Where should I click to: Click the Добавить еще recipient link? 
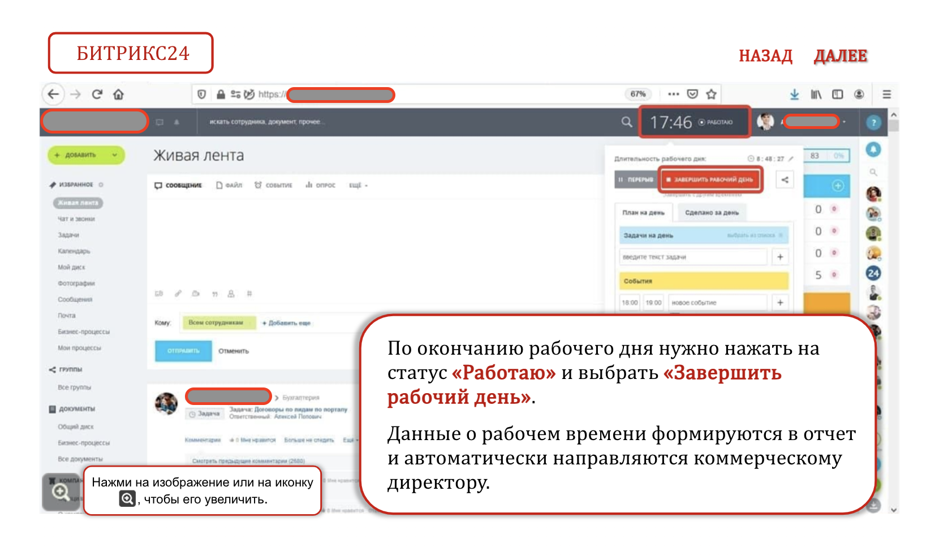coord(287,323)
